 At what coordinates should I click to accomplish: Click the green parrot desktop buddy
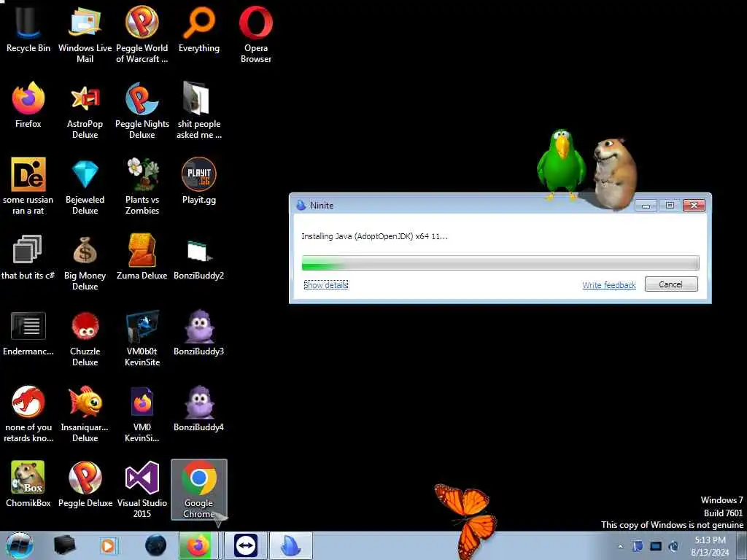pos(561,164)
